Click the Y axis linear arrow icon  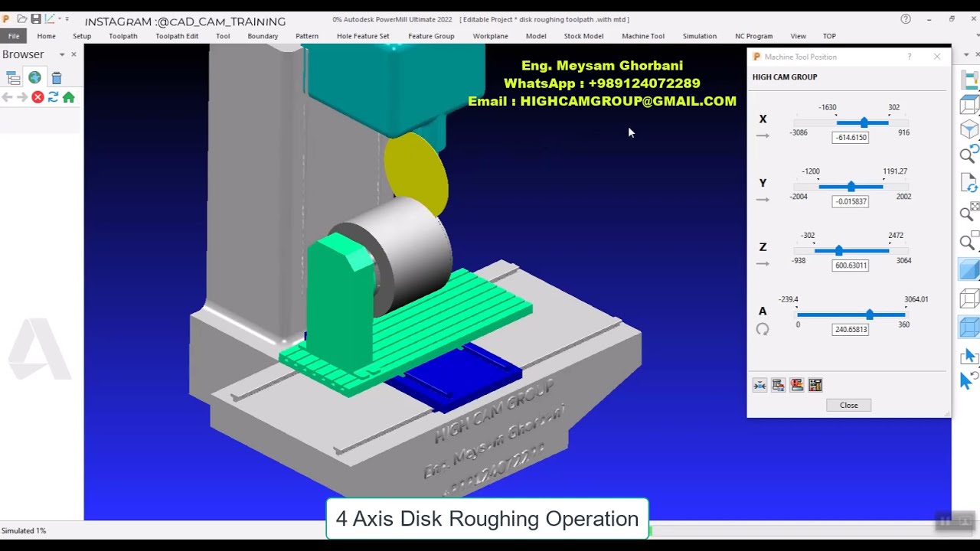click(763, 200)
